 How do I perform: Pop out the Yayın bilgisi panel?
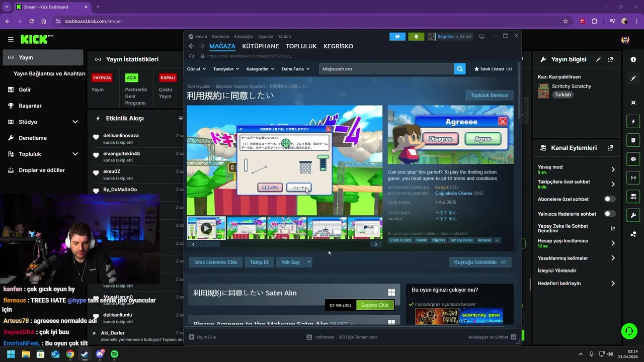610,59
